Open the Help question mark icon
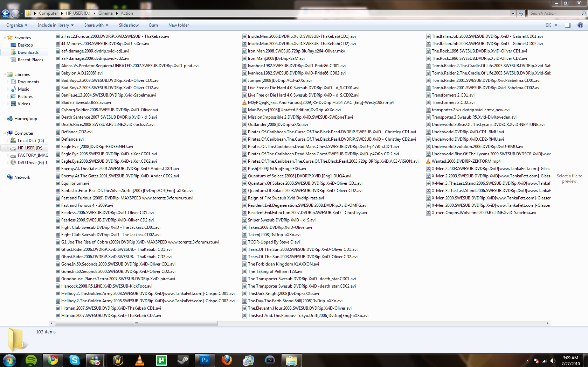 580,25
